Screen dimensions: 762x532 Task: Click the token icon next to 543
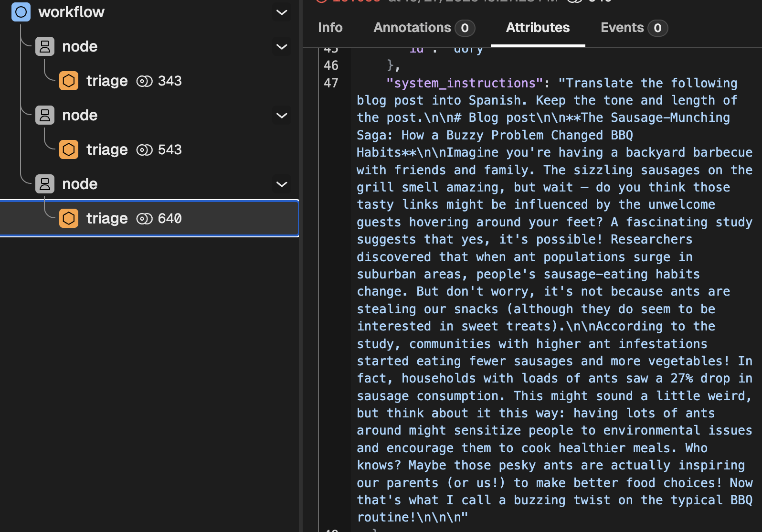click(x=144, y=150)
